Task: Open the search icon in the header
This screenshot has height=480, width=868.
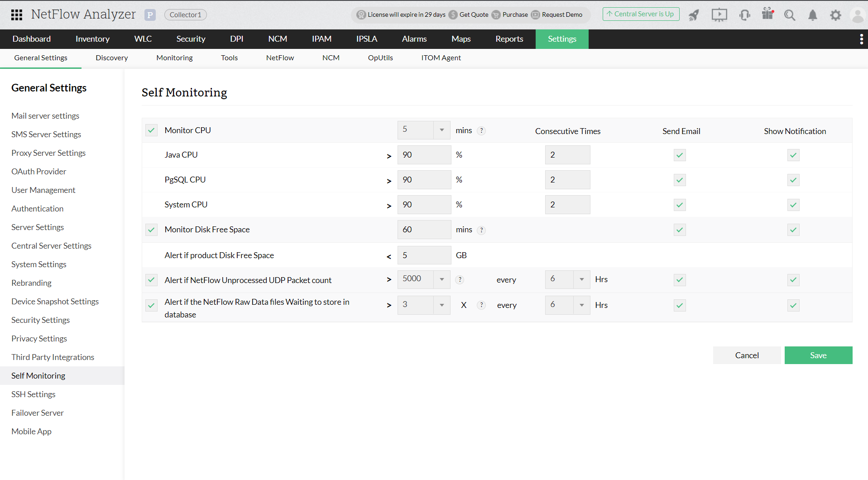Action: pos(790,14)
